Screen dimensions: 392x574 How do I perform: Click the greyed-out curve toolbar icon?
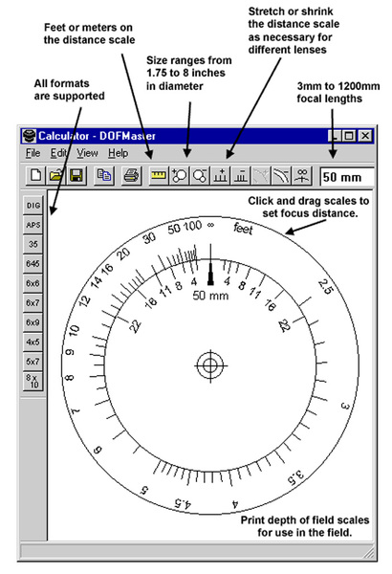pyautogui.click(x=261, y=175)
